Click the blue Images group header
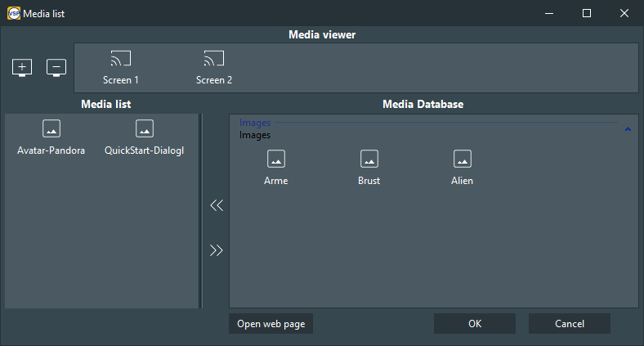644x346 pixels. click(255, 123)
